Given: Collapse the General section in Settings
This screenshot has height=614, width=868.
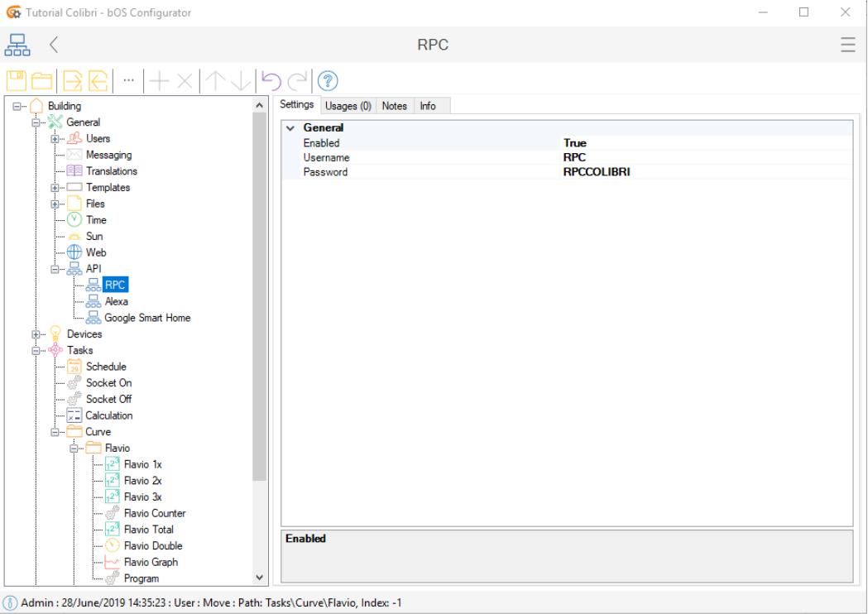Looking at the screenshot, I should pos(290,128).
